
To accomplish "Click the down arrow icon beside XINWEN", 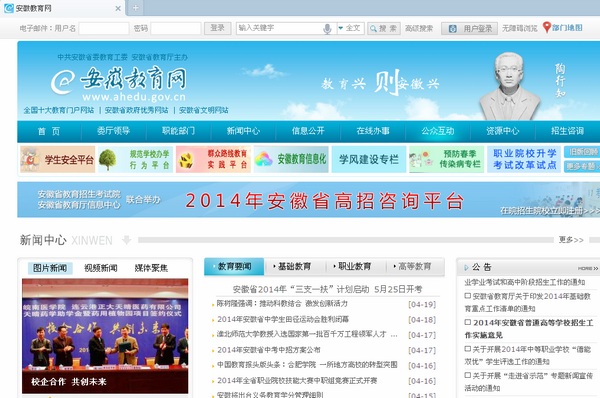I will [x=126, y=240].
